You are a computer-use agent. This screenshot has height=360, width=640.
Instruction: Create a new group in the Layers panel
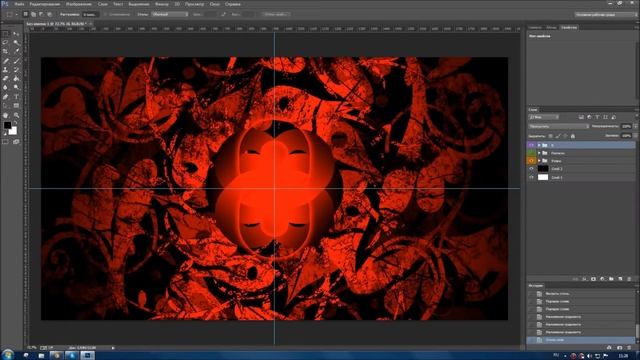coord(611,279)
